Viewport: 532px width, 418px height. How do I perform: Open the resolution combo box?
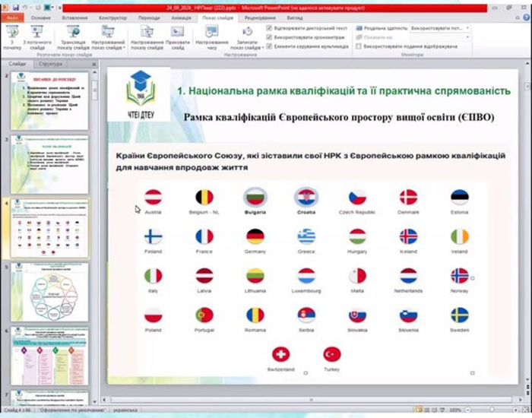coord(439,28)
